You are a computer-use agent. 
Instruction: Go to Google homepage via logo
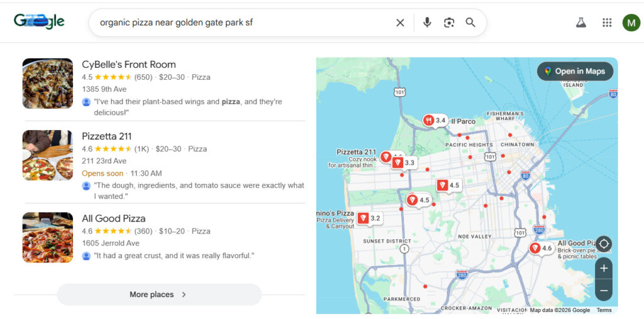point(39,21)
